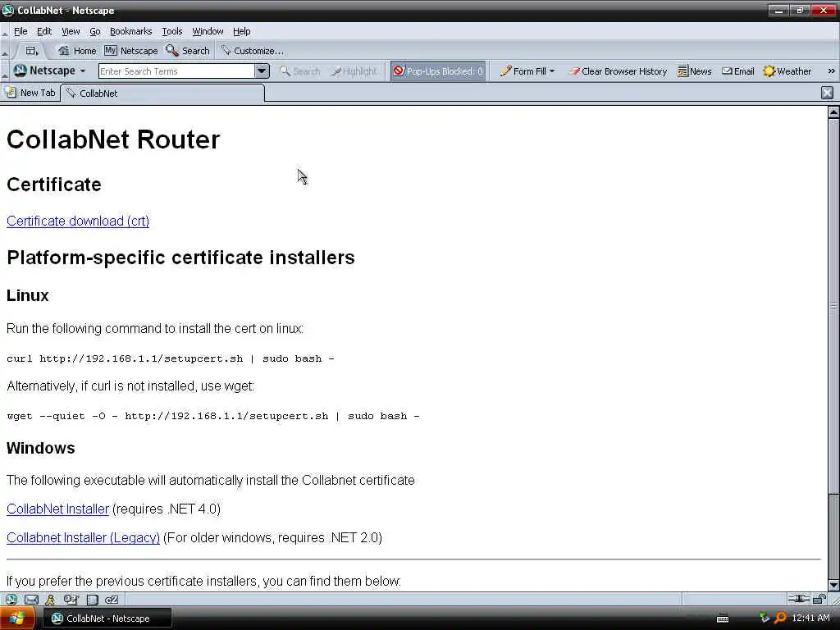Click the security lock icon in status bar
The width and height of the screenshot is (840, 630).
(x=819, y=599)
